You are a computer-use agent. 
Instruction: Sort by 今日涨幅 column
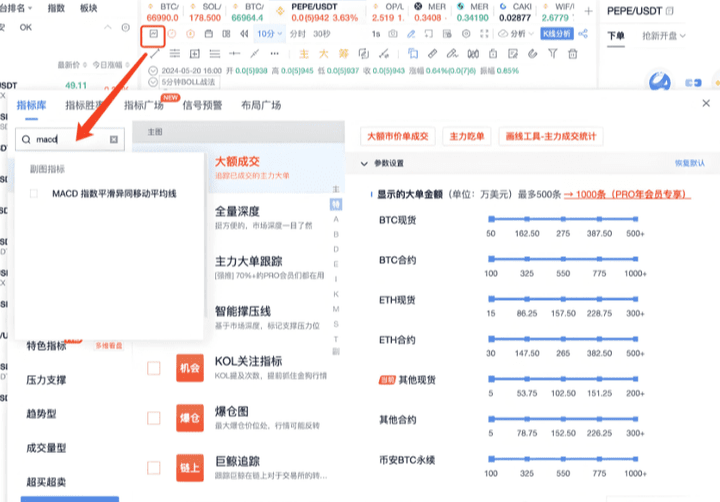coord(110,65)
